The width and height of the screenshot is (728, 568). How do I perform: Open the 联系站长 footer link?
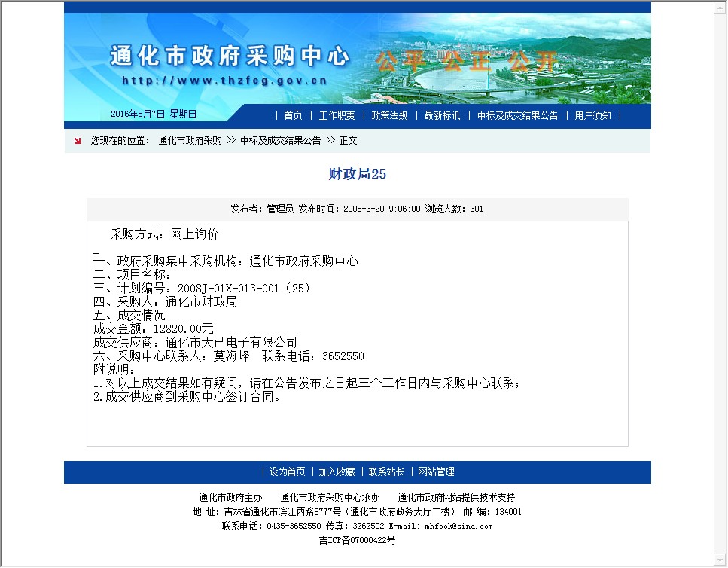click(386, 472)
